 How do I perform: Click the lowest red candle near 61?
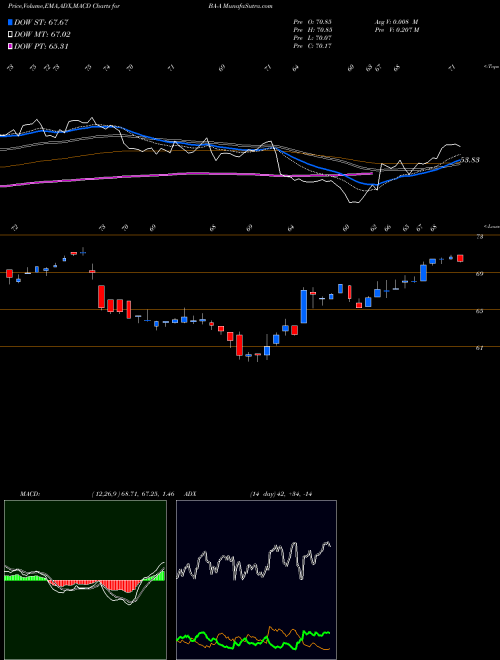239,345
